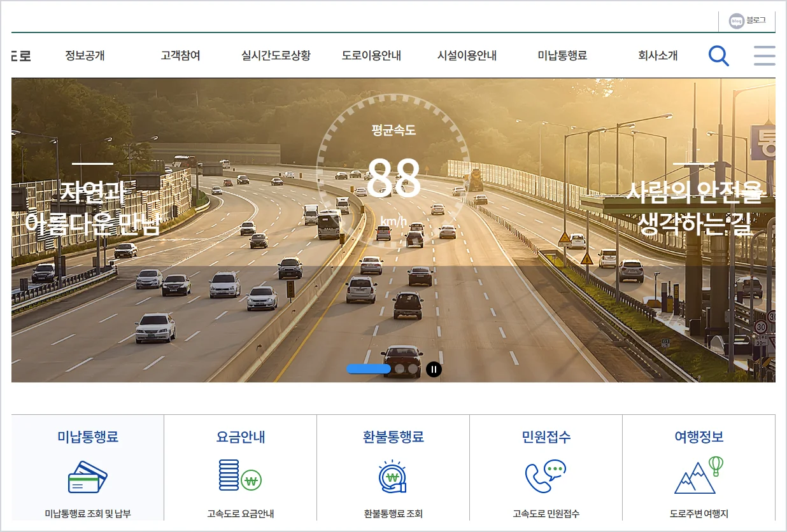Click the 환불통행료 조회 text
787x532 pixels.
[x=393, y=514]
